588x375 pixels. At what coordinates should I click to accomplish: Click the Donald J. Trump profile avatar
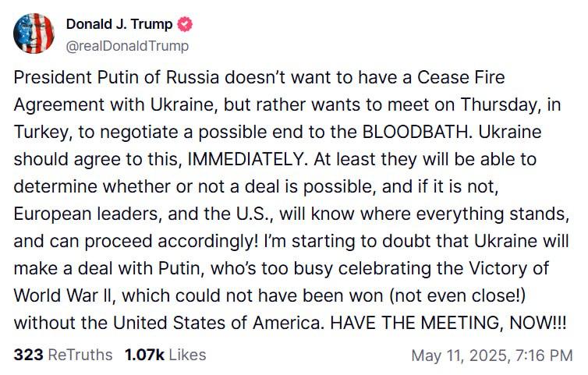click(x=34, y=34)
